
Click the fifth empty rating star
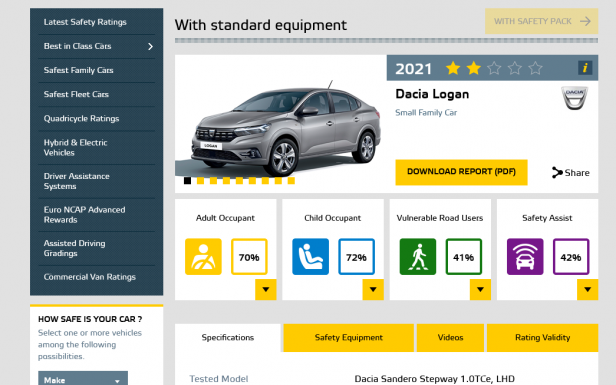535,68
